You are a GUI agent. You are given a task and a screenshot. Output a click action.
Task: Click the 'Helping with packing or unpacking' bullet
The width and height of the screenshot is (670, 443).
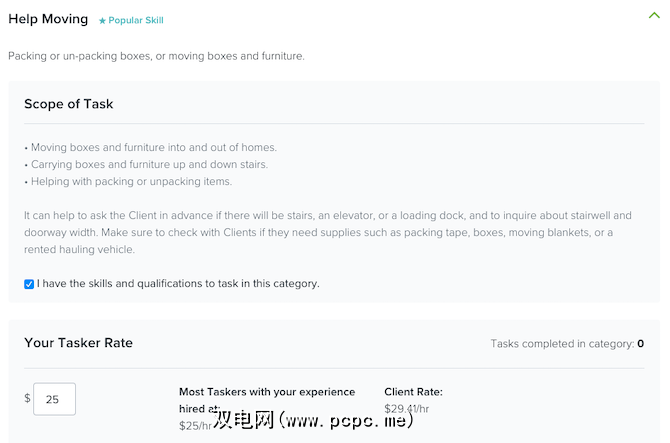tap(128, 181)
